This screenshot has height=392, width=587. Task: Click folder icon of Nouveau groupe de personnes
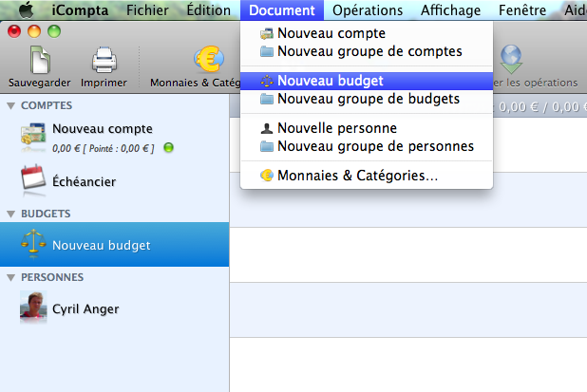coord(267,146)
